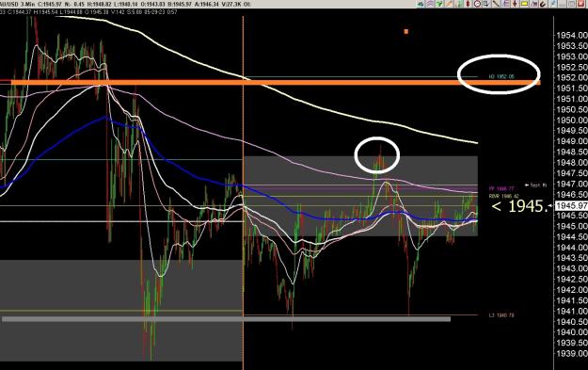Click the gray horizontal bar near 1940.50
Screen dimensions: 588x370
pos(226,319)
